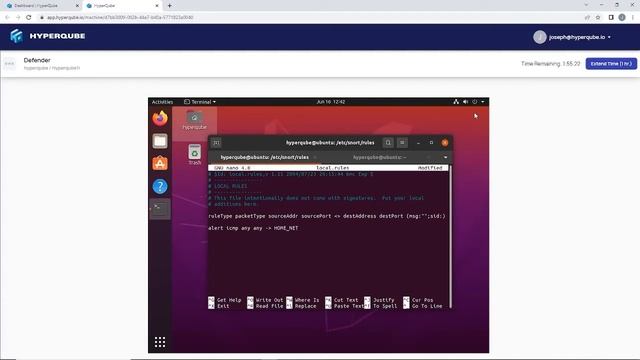This screenshot has height=360, width=640.
Task: Go back in browser history
Action: coord(7,17)
